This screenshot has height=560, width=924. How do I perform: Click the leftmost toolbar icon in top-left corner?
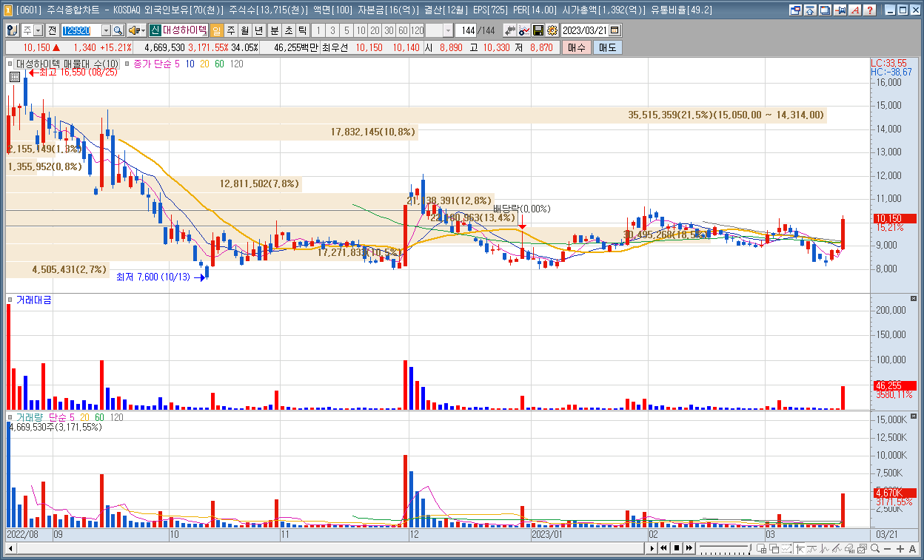(13, 30)
